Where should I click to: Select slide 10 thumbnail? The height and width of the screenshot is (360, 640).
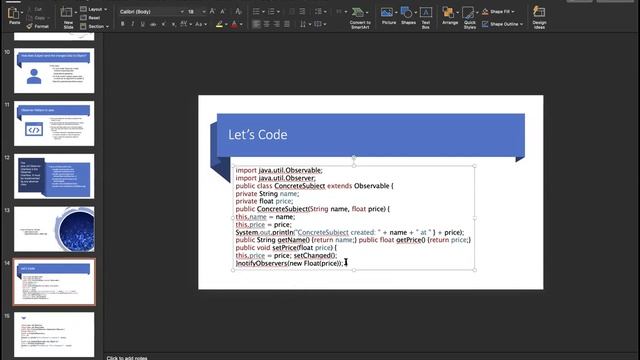pos(54,71)
